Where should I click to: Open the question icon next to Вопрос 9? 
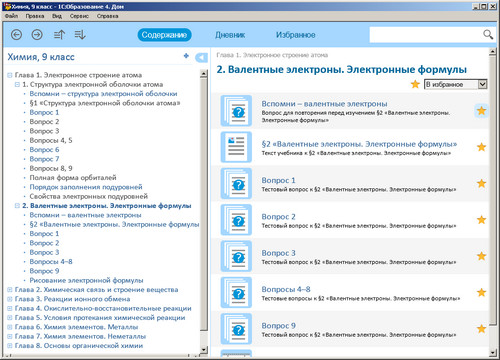point(236,329)
